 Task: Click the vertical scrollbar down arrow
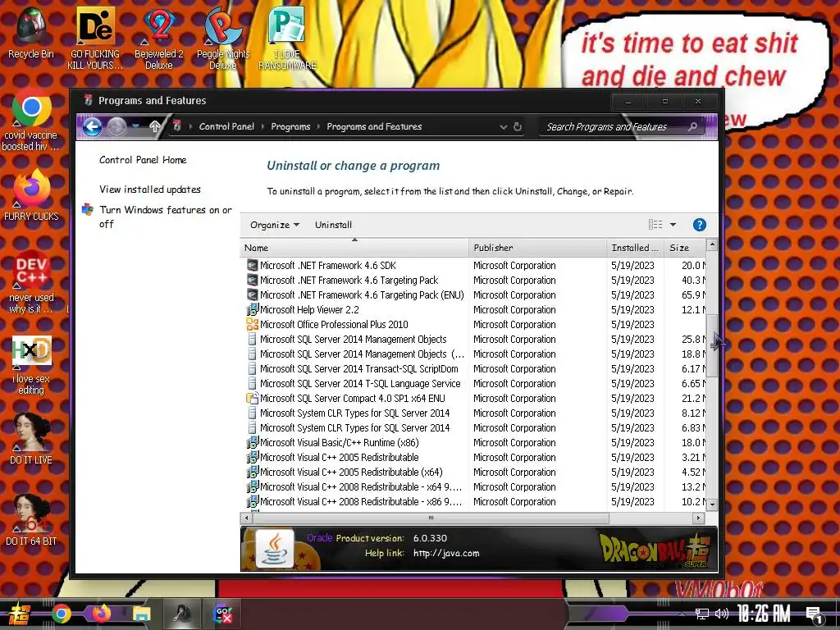tap(712, 504)
